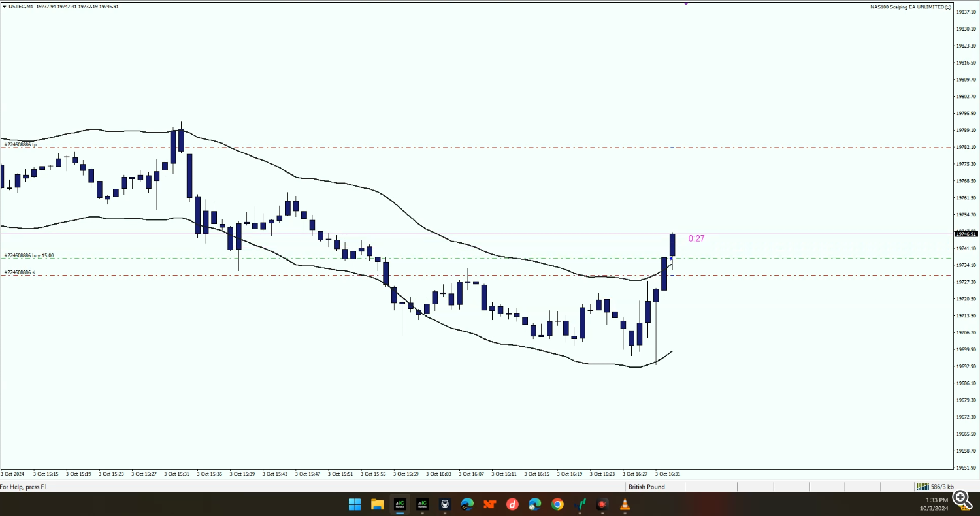The width and height of the screenshot is (980, 516).
Task: Open the orange NT app in taskbar
Action: 490,504
